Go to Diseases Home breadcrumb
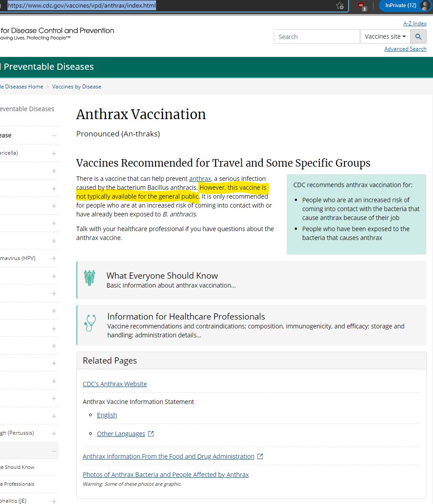 21,87
